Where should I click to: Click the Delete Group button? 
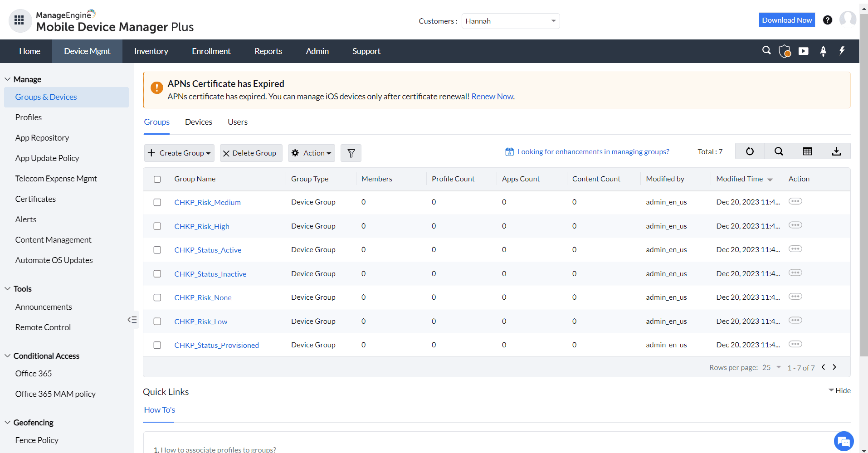click(251, 153)
